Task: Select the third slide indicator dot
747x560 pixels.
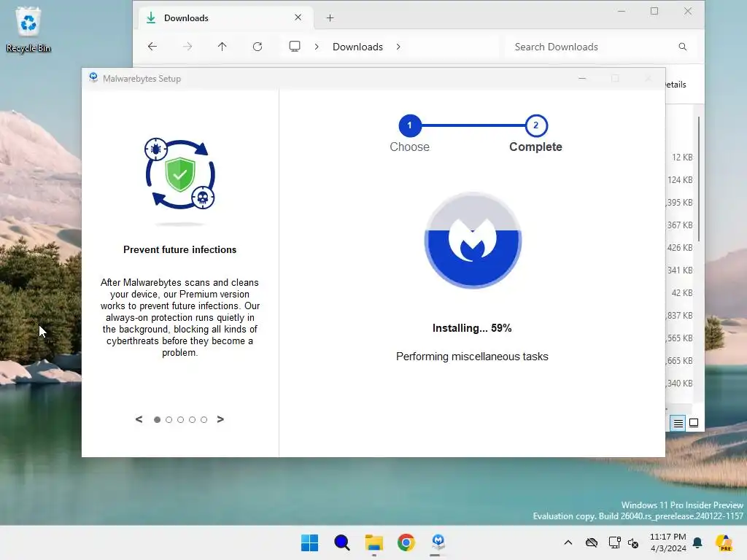Action: (x=181, y=419)
